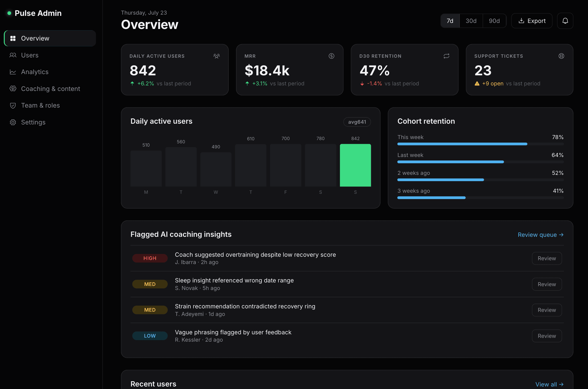Click the Daily Active Users card people icon

click(x=217, y=56)
